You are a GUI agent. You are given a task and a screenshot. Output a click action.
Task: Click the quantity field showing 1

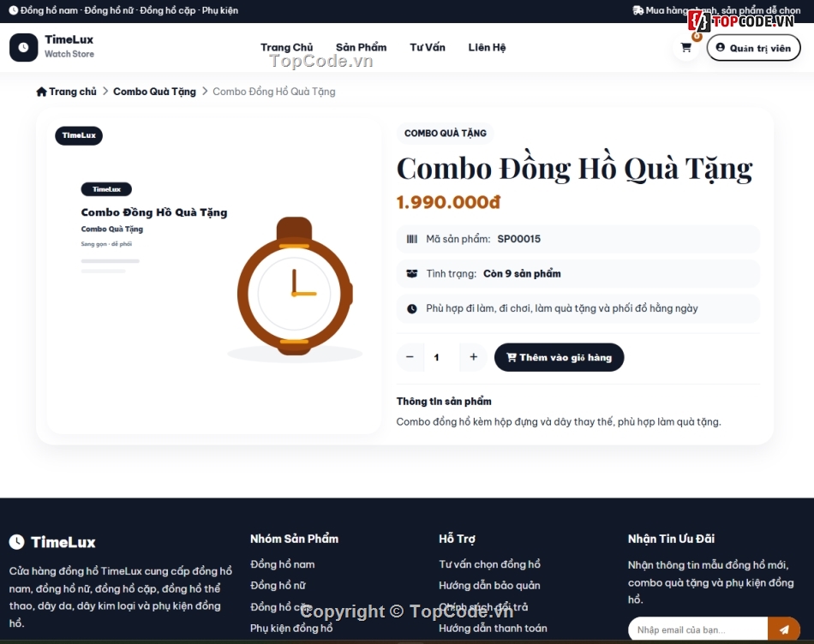442,357
